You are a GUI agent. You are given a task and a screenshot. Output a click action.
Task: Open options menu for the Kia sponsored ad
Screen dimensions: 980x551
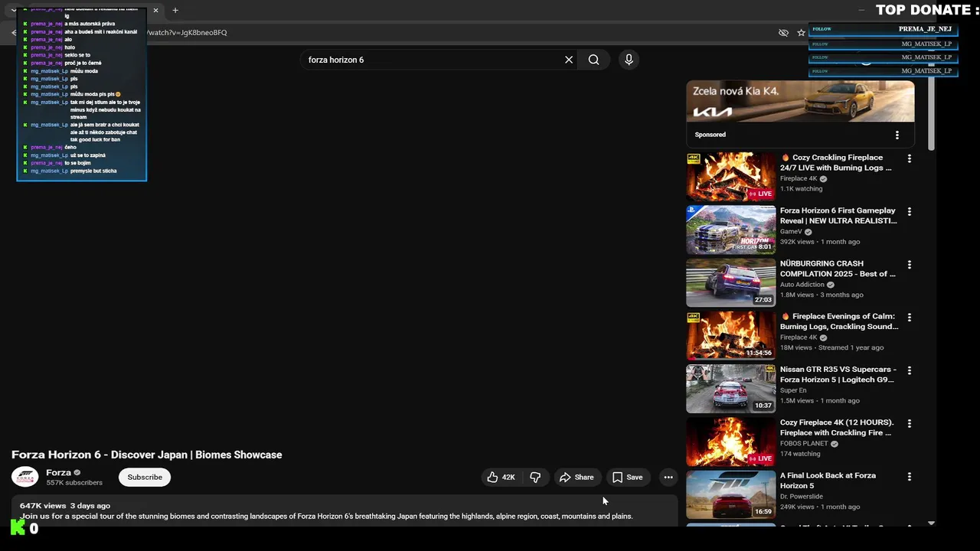pos(897,135)
